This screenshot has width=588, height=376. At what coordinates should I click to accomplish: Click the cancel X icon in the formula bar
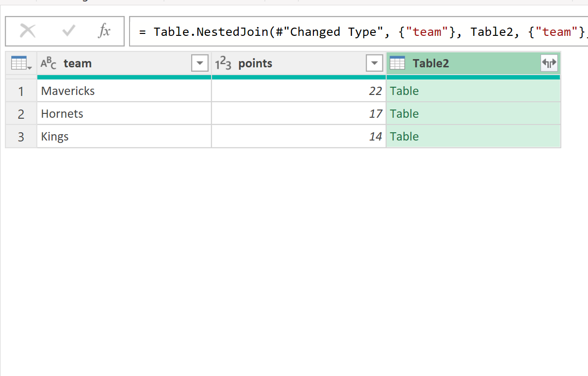coord(27,31)
